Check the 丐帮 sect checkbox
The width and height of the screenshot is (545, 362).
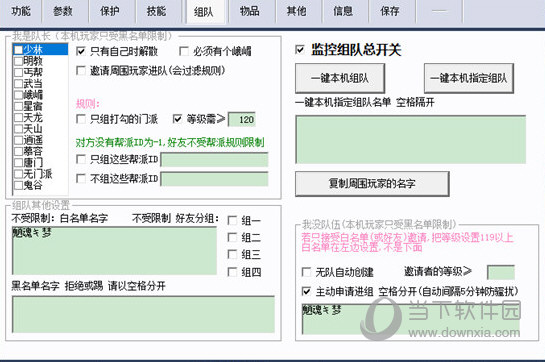click(x=18, y=72)
